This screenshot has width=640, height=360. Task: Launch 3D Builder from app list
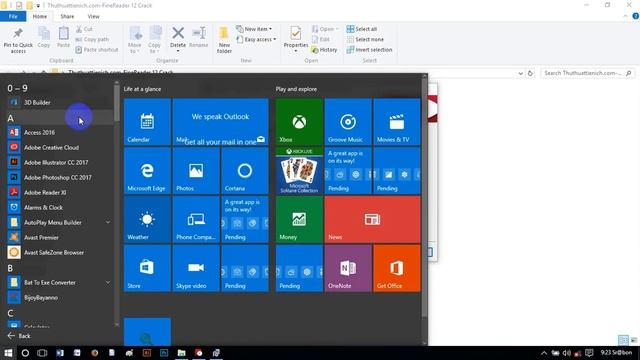(x=59, y=102)
